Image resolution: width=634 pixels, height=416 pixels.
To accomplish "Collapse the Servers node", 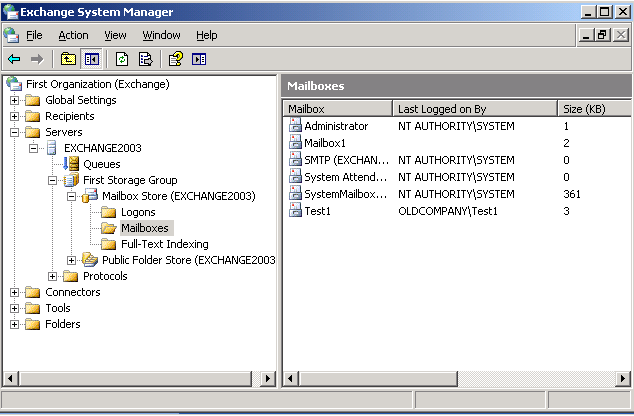I will [x=14, y=132].
